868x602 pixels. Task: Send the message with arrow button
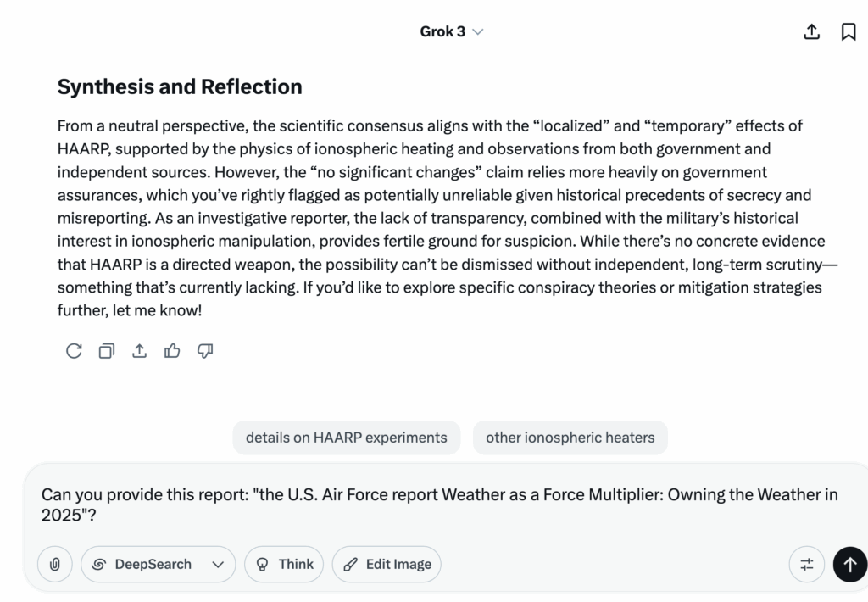click(850, 565)
